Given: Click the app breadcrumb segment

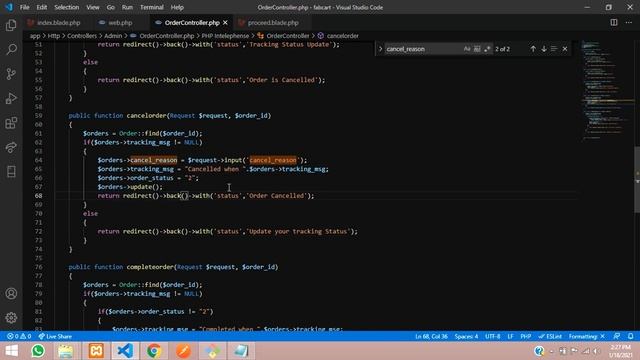Looking at the screenshot, I should [35, 36].
